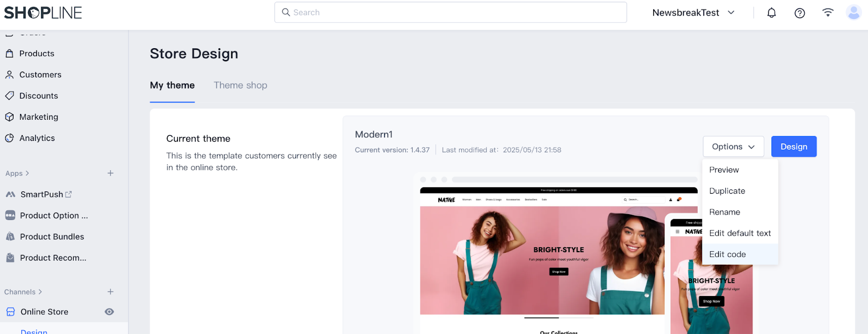This screenshot has height=334, width=868.
Task: Click the Store Design page heading
Action: [x=194, y=54]
